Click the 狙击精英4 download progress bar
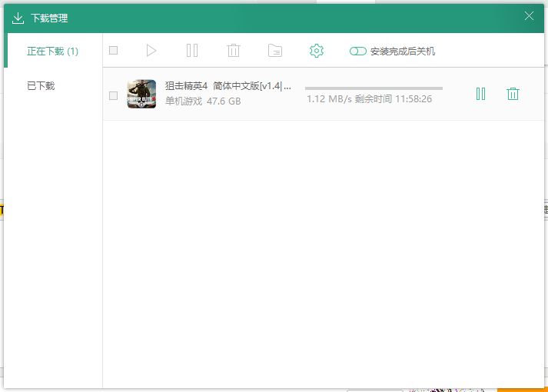548x392 pixels. [x=374, y=88]
